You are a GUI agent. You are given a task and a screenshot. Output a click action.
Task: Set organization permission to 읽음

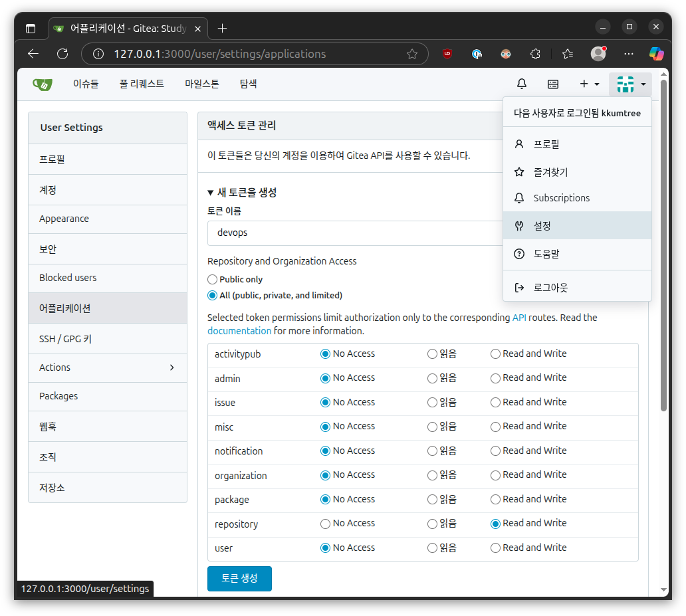click(432, 476)
